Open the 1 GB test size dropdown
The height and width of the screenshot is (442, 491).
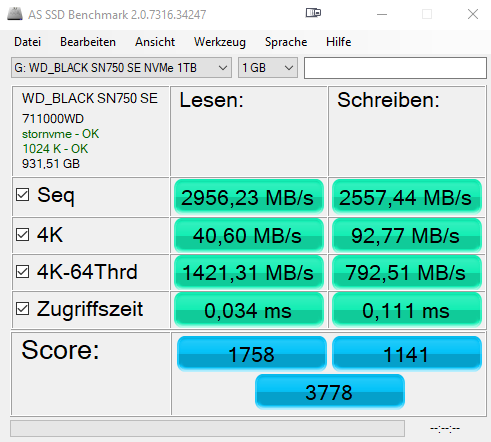click(268, 68)
